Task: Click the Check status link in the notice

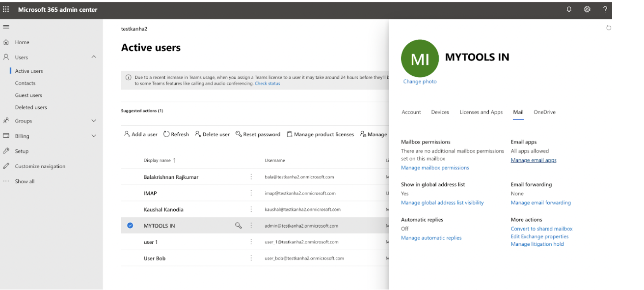Action: pos(268,84)
